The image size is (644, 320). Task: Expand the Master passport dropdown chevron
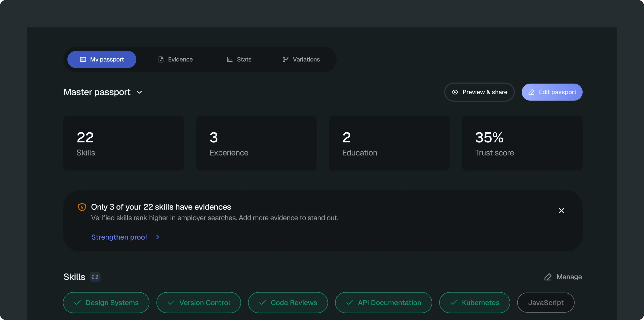coord(139,92)
